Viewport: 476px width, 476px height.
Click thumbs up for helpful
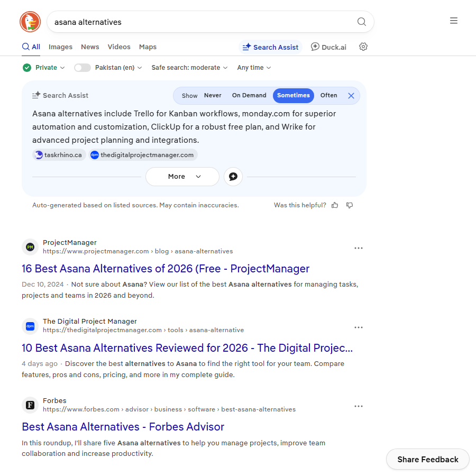[335, 205]
